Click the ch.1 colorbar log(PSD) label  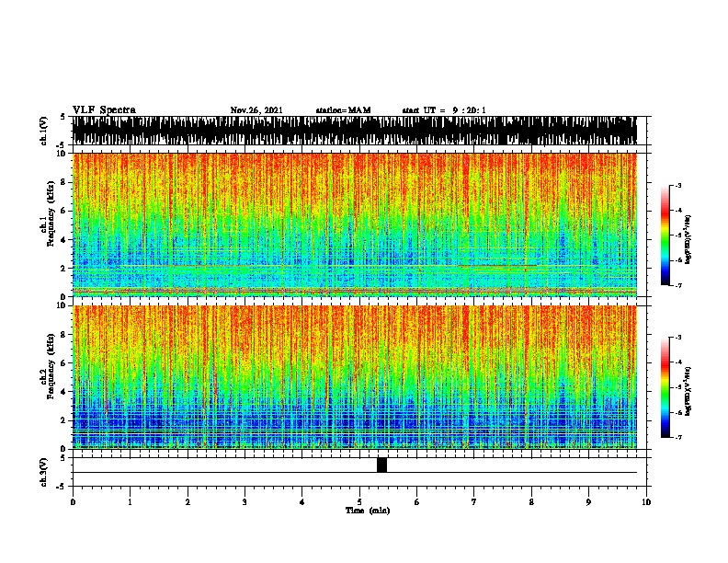click(x=688, y=239)
